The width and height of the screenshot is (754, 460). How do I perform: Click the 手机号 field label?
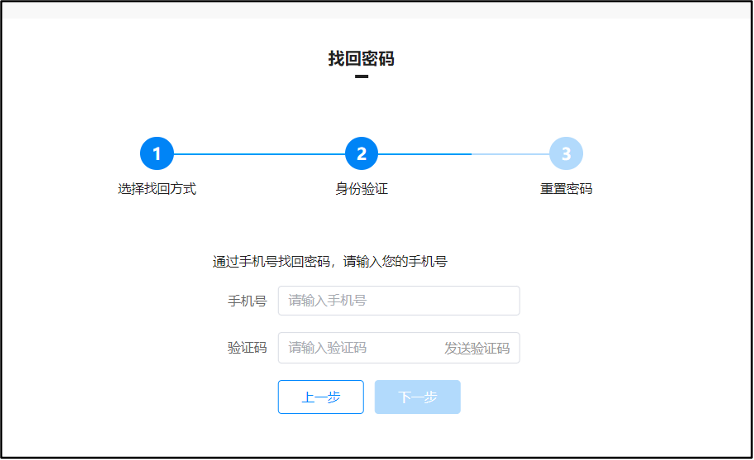[247, 300]
